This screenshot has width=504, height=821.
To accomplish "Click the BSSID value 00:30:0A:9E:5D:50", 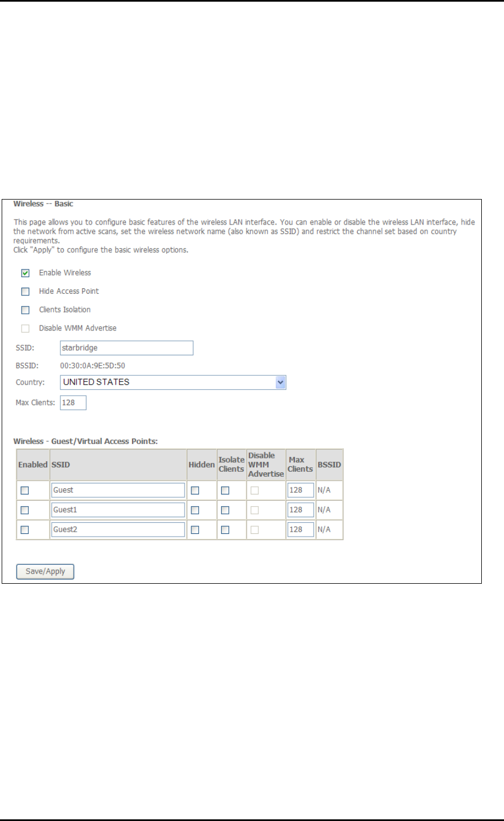I will pos(93,366).
